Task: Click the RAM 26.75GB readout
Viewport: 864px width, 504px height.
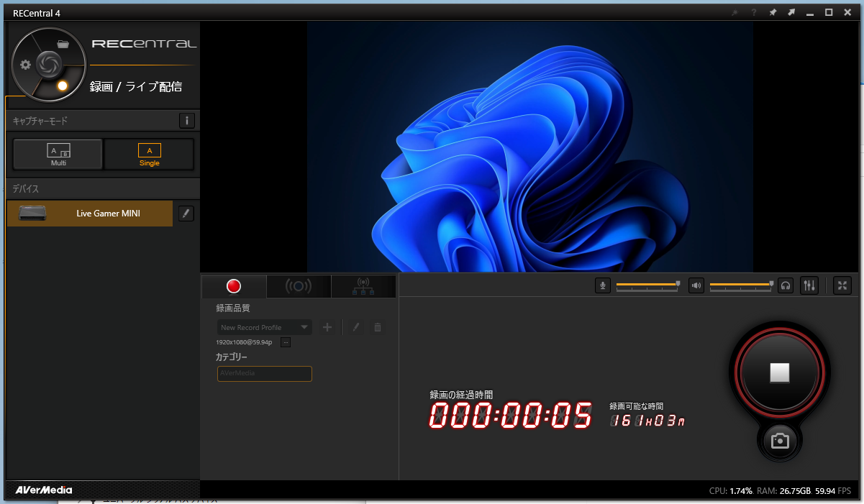Action: click(784, 490)
